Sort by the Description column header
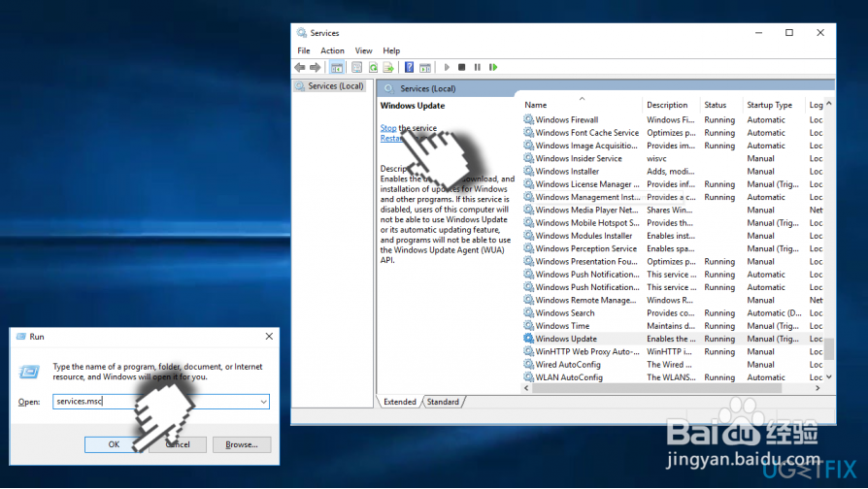Screen dimensions: 868x489 (x=670, y=105)
